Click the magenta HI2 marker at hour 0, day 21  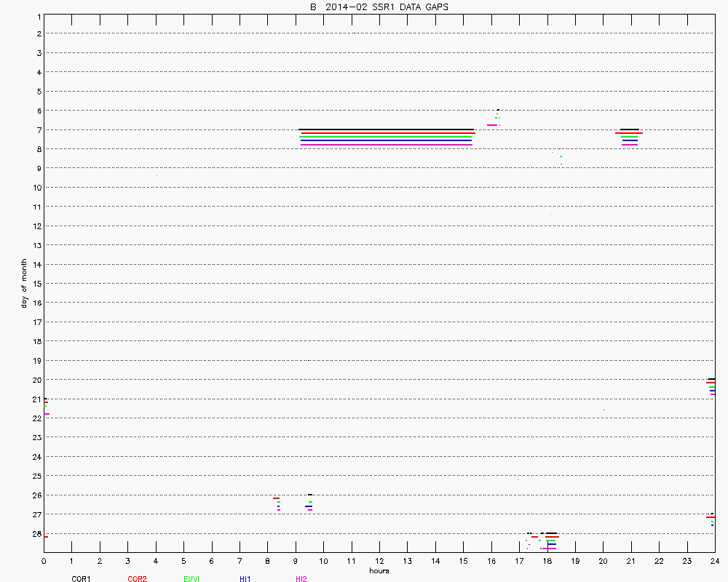tap(47, 414)
